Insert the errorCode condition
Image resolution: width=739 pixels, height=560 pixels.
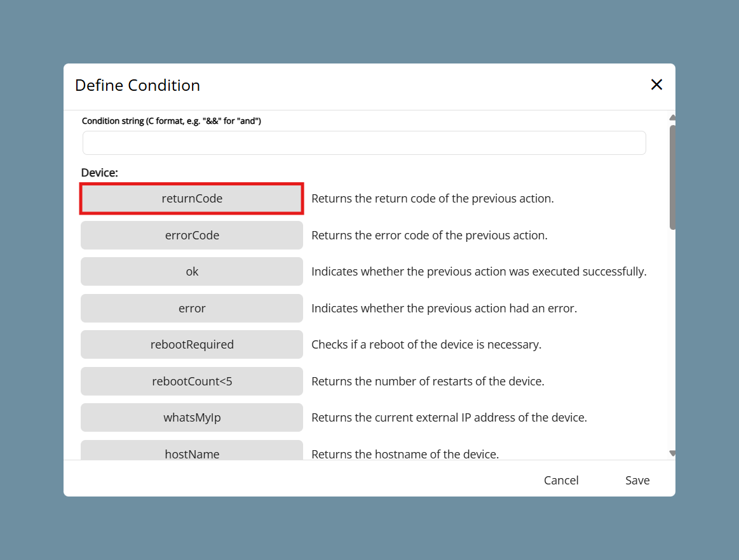[192, 235]
